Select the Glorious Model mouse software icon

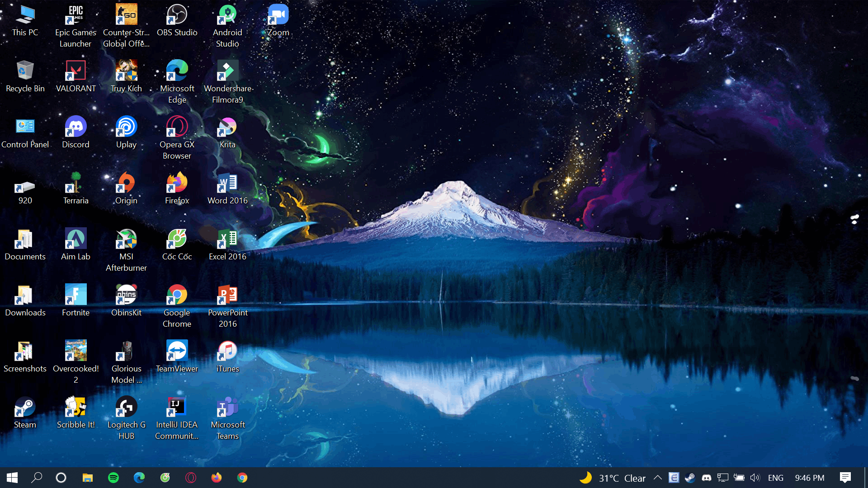coord(126,362)
